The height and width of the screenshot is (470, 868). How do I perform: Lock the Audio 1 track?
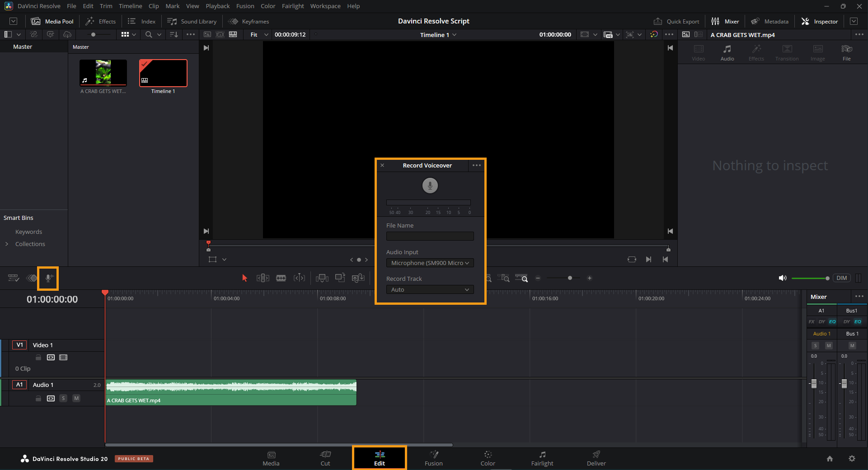point(38,398)
